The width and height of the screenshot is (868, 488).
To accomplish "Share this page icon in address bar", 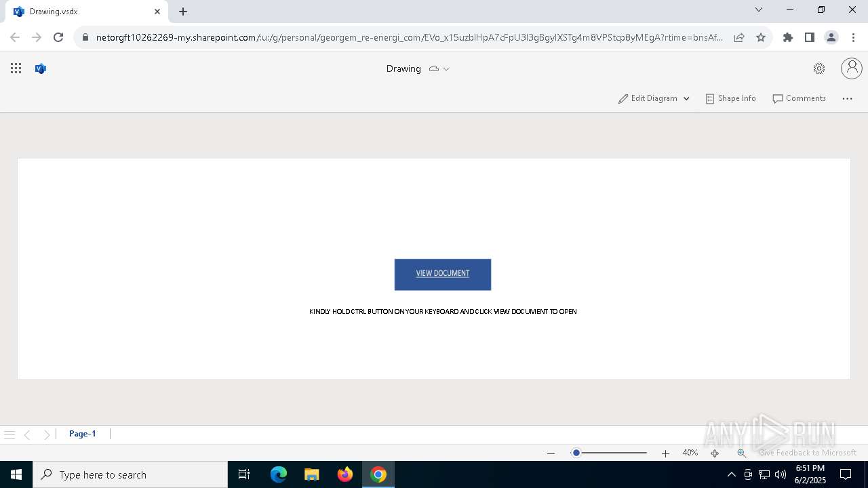I will pyautogui.click(x=739, y=37).
